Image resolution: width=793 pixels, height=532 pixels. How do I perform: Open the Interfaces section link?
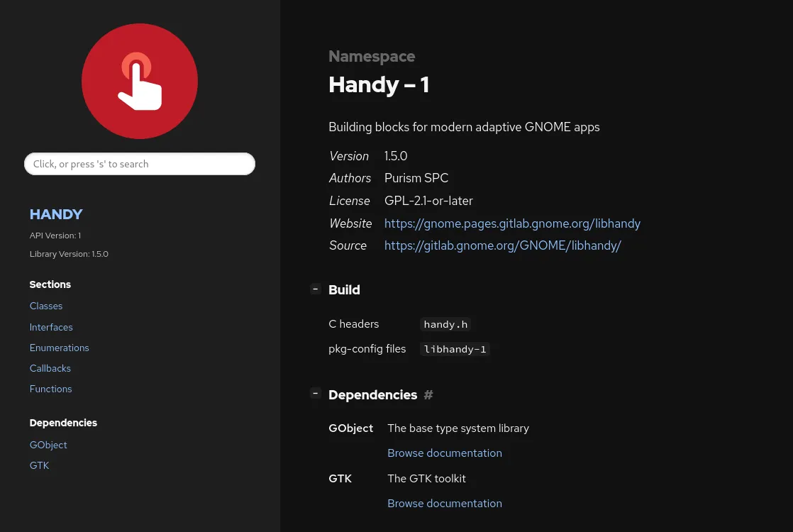click(x=51, y=327)
